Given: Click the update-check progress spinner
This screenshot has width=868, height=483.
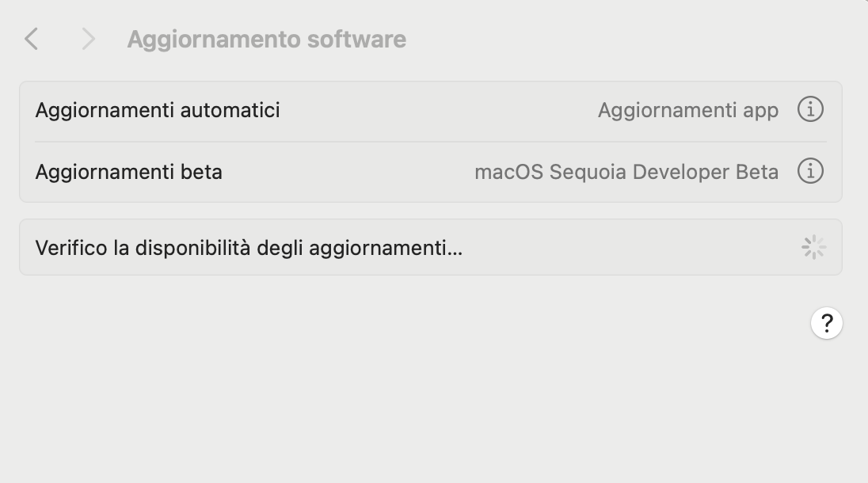Looking at the screenshot, I should point(813,248).
